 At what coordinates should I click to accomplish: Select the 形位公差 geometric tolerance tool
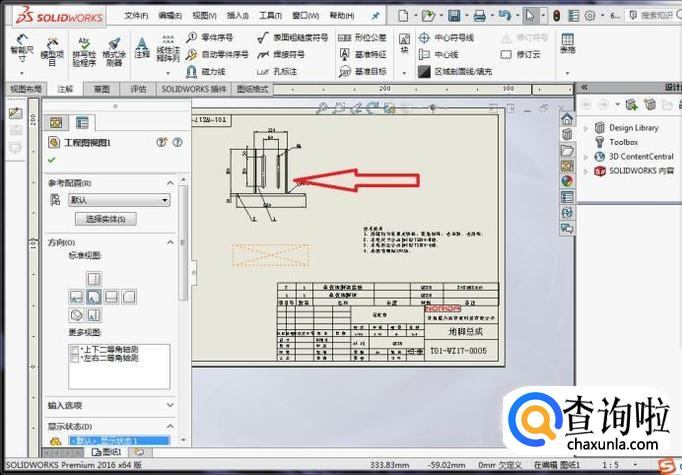click(x=367, y=37)
